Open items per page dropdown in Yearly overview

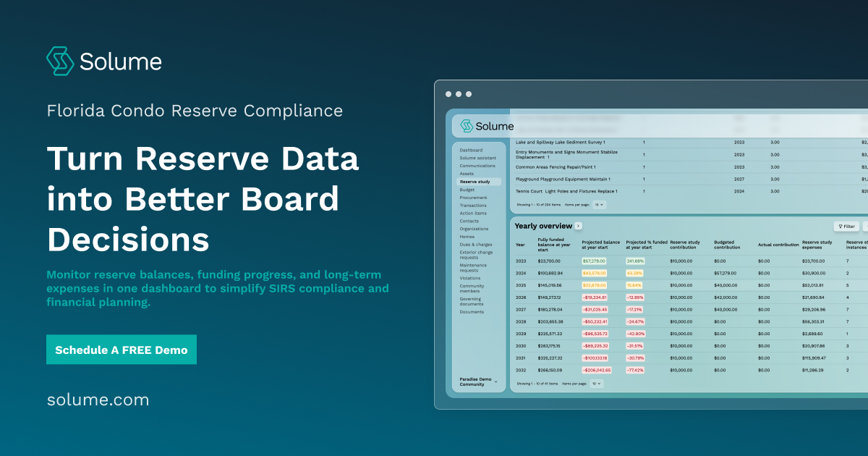pyautogui.click(x=597, y=384)
